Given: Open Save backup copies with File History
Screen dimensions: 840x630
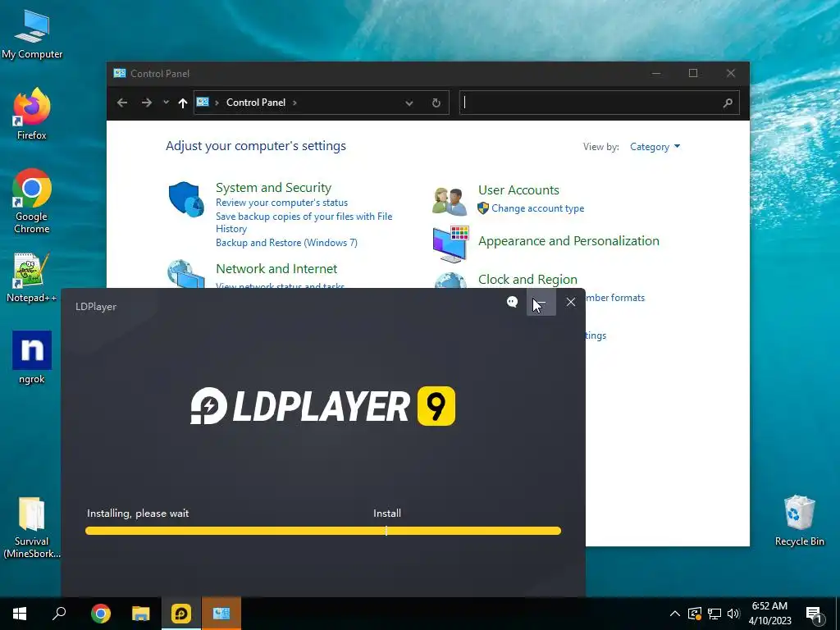Looking at the screenshot, I should [304, 222].
